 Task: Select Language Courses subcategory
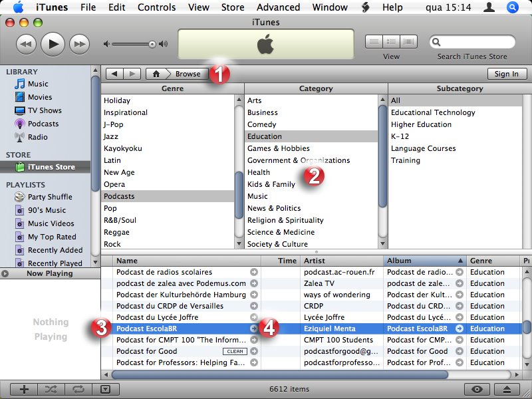(455, 148)
